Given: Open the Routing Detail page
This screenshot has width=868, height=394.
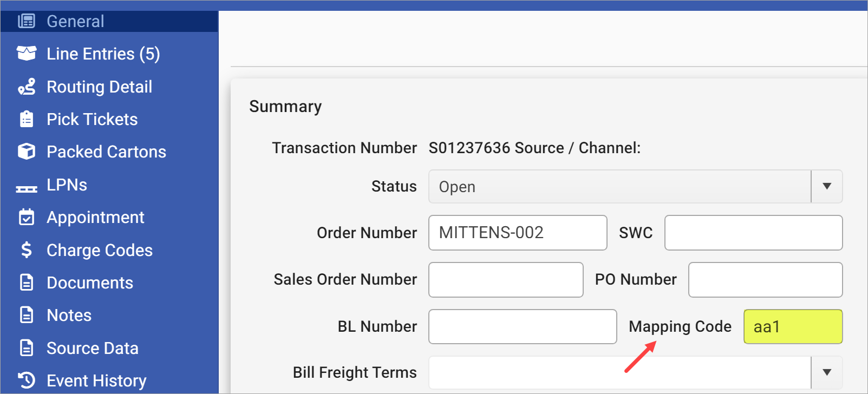Looking at the screenshot, I should [99, 87].
